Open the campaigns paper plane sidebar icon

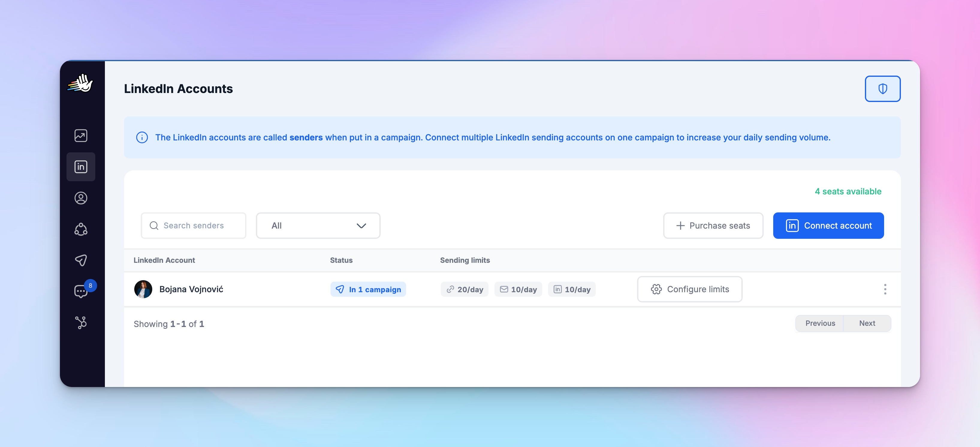click(x=81, y=260)
